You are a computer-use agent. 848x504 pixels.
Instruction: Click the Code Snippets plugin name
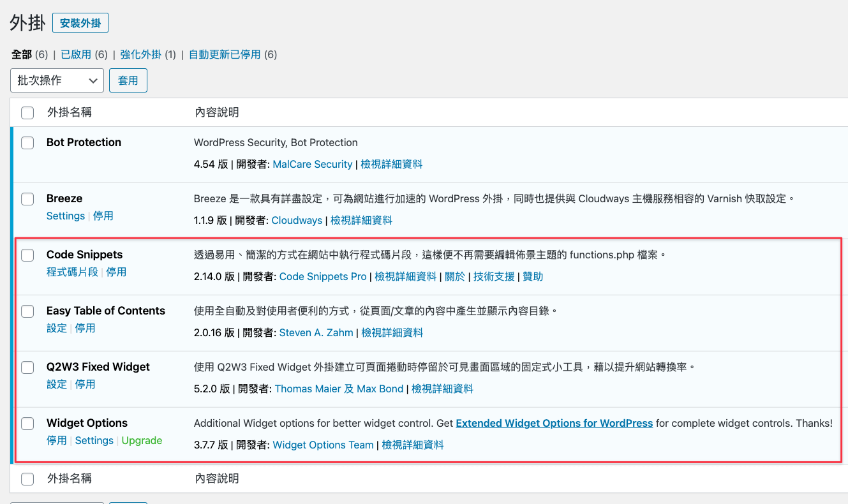[x=84, y=255]
